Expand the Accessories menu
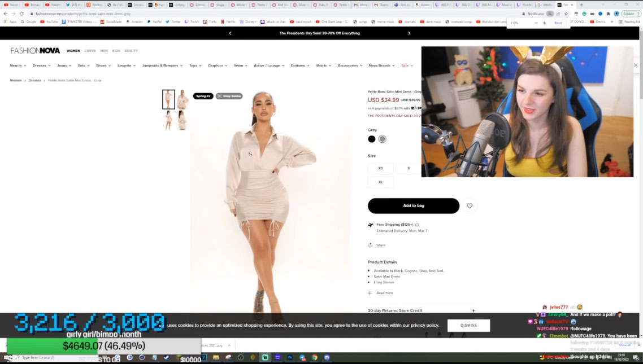 coord(350,65)
